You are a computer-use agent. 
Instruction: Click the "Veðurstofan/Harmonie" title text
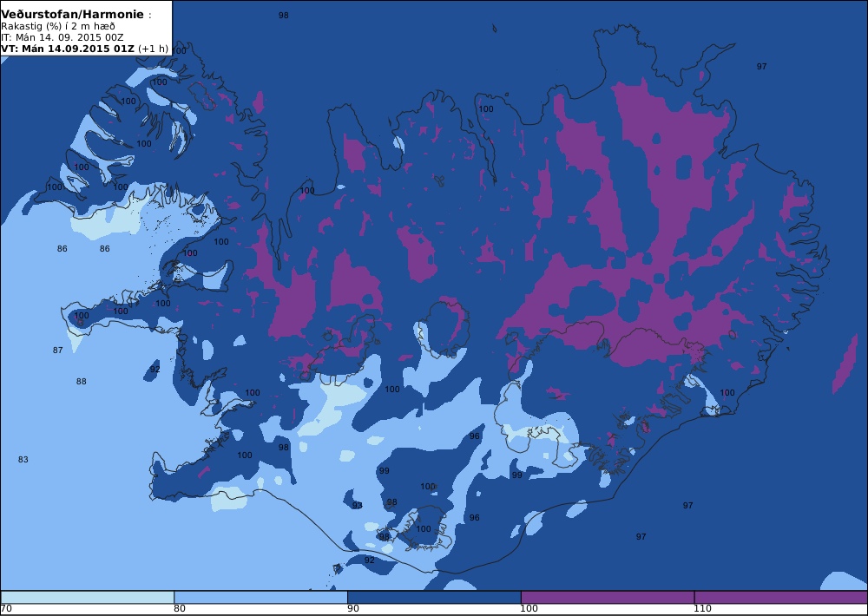[x=72, y=15]
